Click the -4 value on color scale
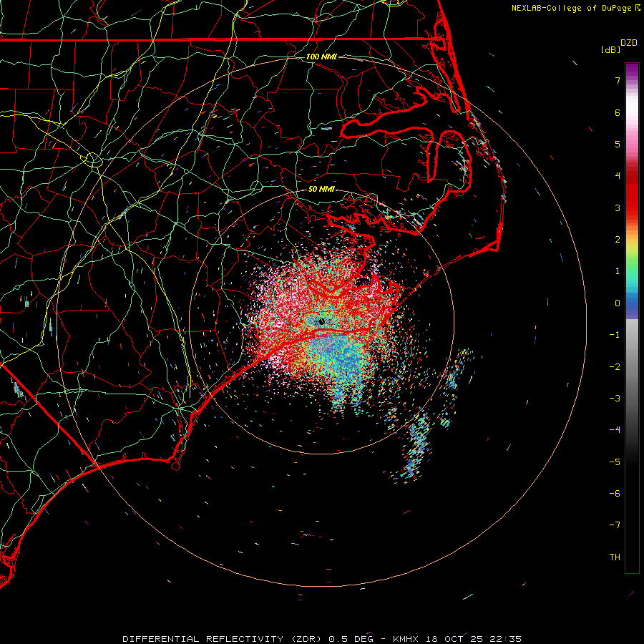The height and width of the screenshot is (644, 644). click(615, 430)
